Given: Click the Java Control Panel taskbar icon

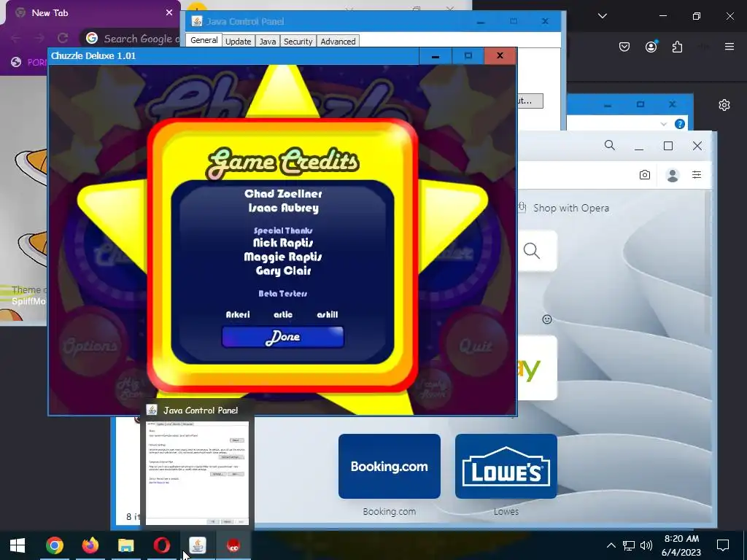Looking at the screenshot, I should coord(198,545).
